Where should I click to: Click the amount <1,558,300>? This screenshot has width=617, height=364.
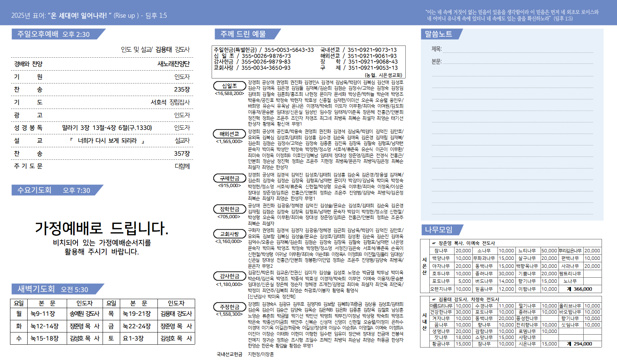(230, 314)
